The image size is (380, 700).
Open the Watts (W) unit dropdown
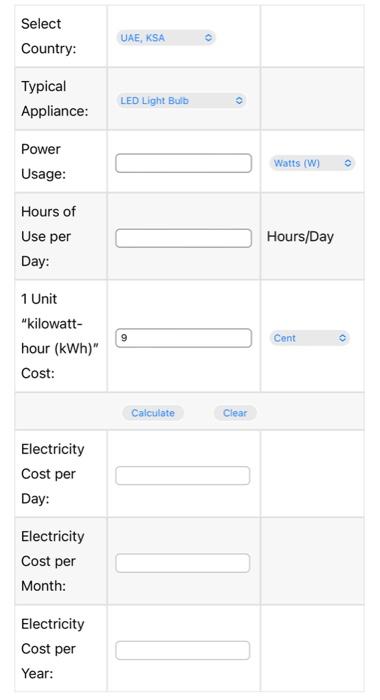coord(312,163)
